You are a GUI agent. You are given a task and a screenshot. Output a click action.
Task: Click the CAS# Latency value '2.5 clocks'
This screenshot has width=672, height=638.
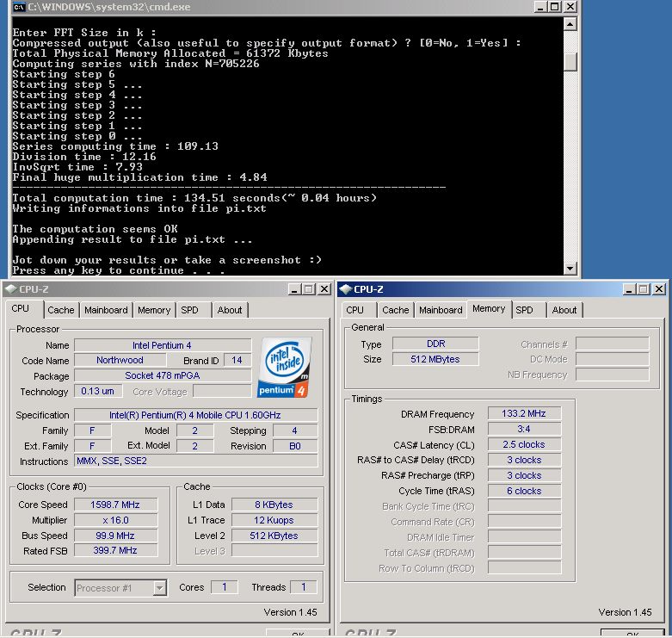point(524,444)
